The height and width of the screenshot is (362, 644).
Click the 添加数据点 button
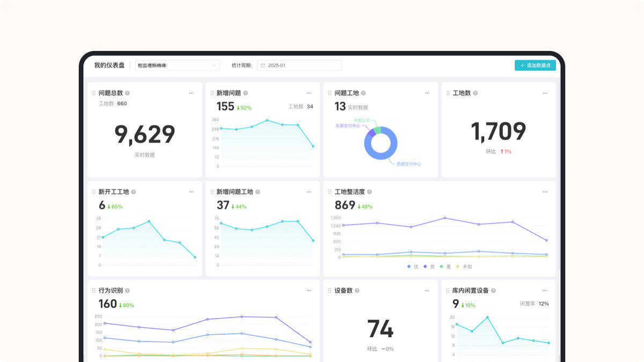[535, 65]
